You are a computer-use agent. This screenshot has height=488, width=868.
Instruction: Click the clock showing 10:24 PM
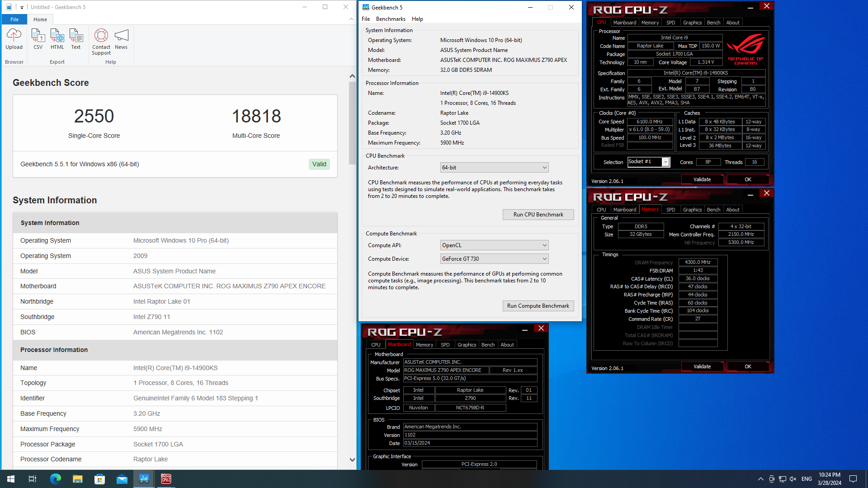[x=830, y=475]
